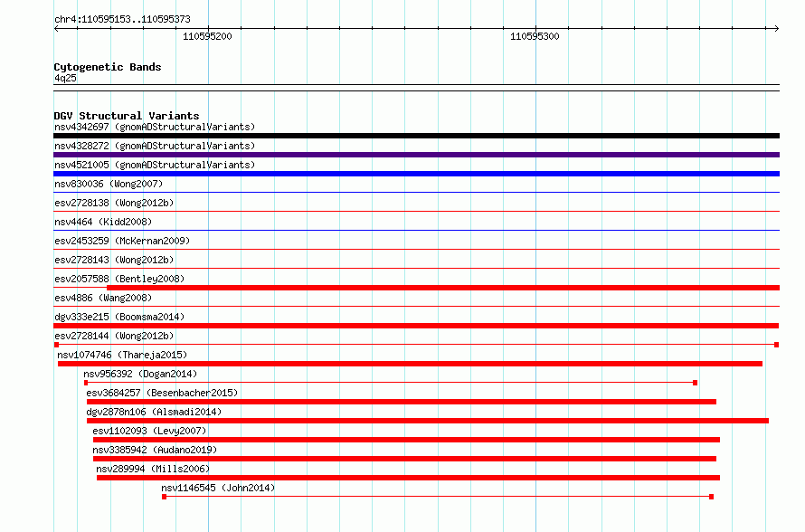
Task: Select thick red bar under dgv2878n106
Action: tap(428, 421)
